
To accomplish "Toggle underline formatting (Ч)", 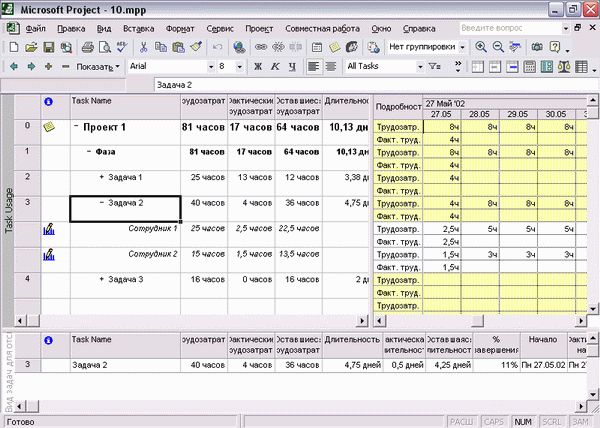I will pos(292,67).
